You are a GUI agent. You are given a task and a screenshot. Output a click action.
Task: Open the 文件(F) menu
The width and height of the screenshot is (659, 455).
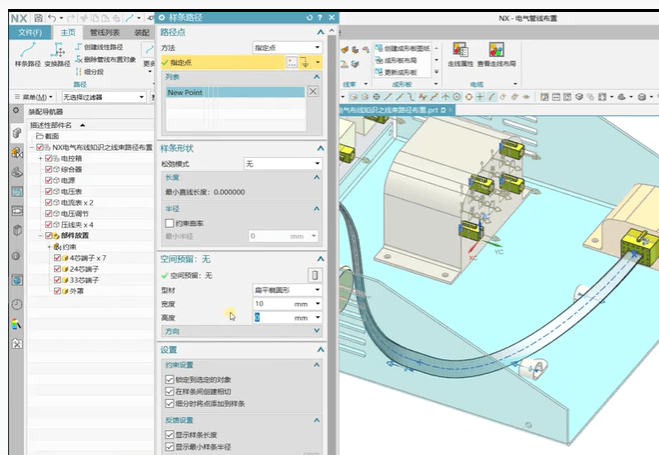pos(28,32)
